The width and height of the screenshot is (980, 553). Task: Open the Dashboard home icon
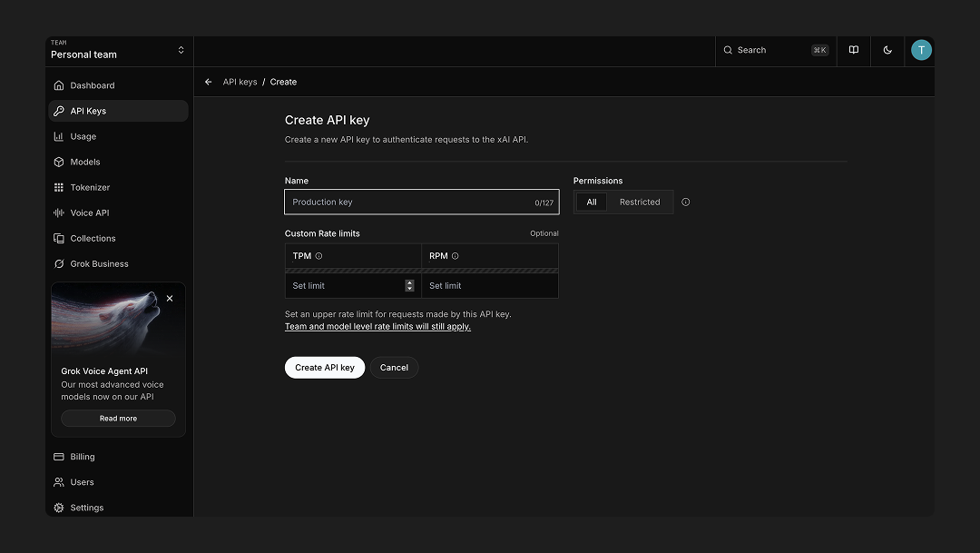pyautogui.click(x=59, y=85)
